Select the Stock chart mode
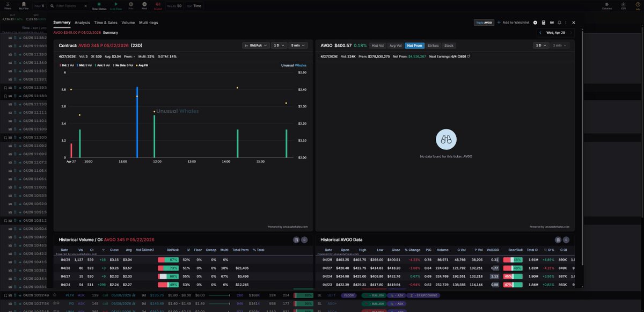Viewport: 644px width, 312px height. point(449,46)
